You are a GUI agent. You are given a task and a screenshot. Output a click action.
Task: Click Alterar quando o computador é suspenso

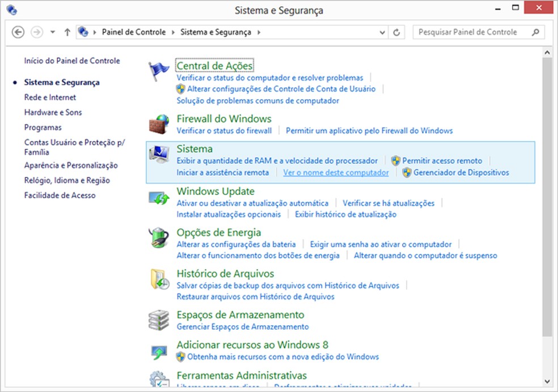tap(426, 255)
